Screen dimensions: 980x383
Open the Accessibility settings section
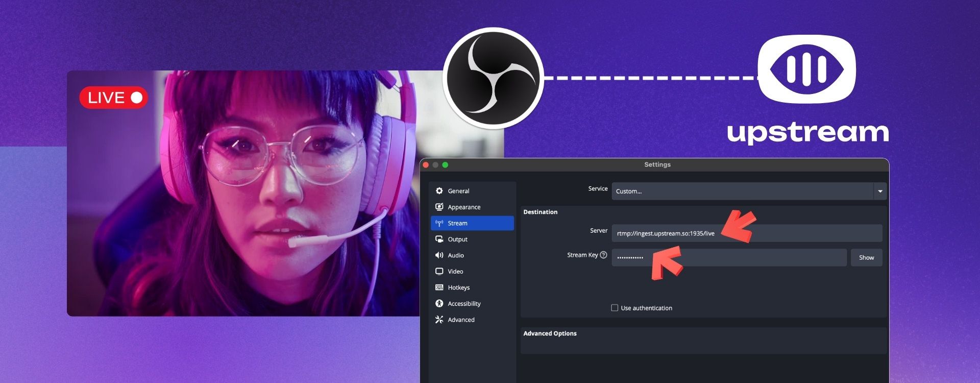(x=472, y=303)
